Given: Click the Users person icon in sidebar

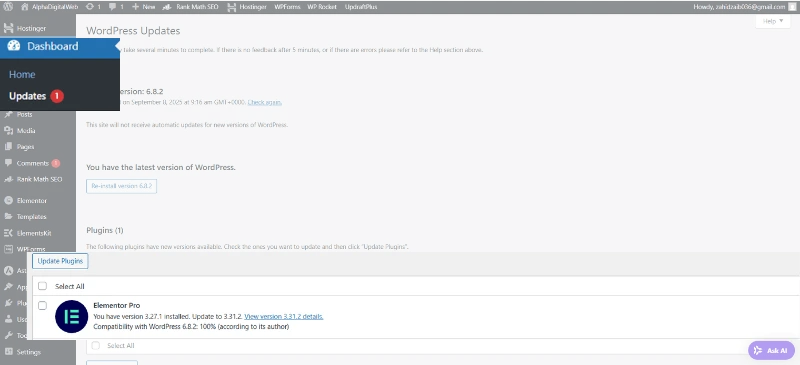Looking at the screenshot, I should click(x=8, y=320).
